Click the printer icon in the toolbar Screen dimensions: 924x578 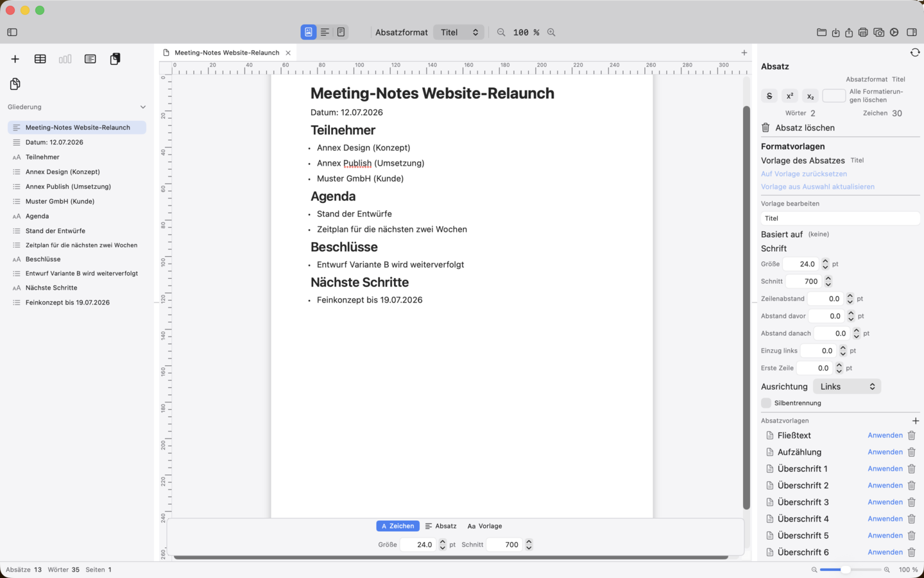coord(863,32)
